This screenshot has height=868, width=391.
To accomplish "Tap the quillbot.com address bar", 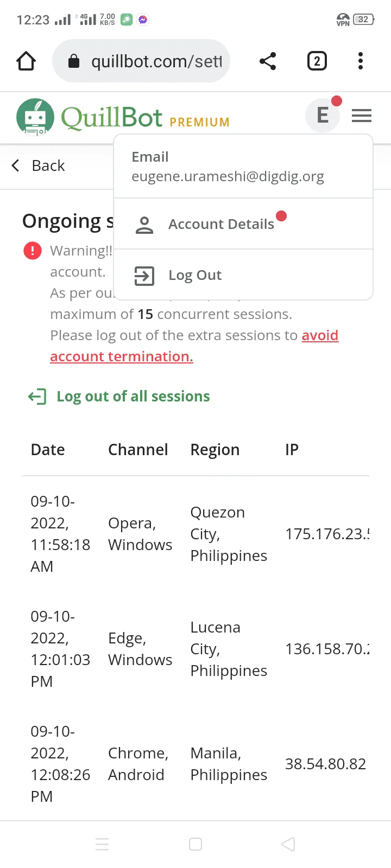I will 141,61.
